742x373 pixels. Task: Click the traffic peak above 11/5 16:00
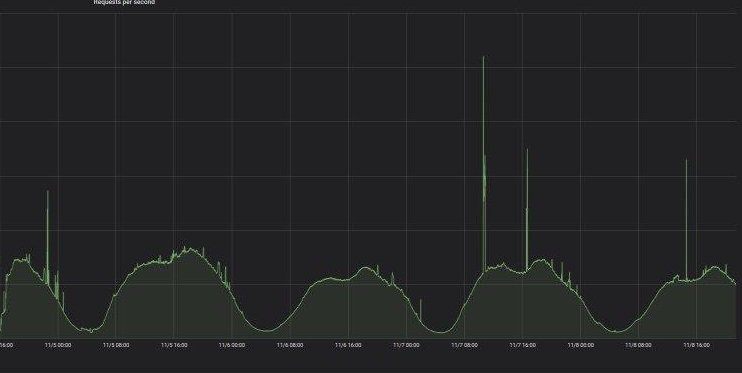tap(187, 249)
